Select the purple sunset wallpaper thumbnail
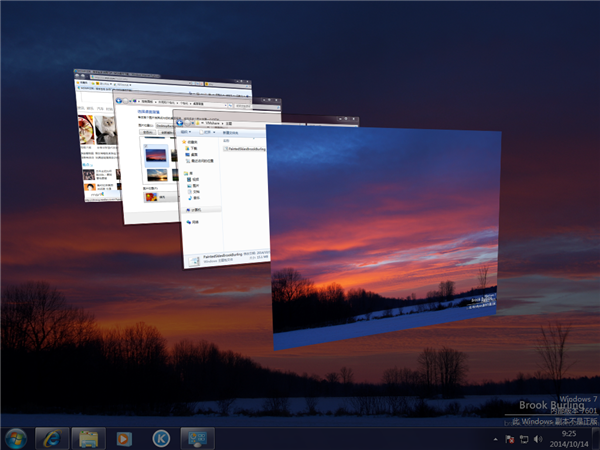The width and height of the screenshot is (600, 450). pos(155,153)
